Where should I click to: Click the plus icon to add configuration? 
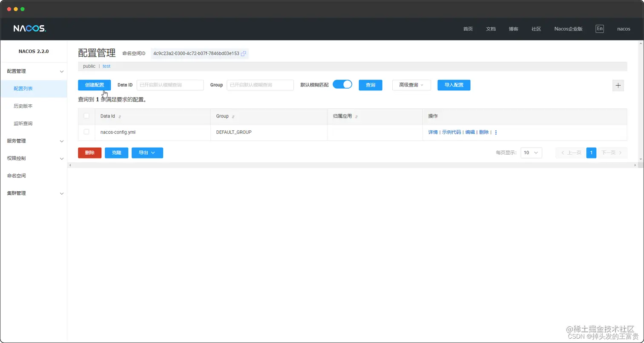coord(618,85)
